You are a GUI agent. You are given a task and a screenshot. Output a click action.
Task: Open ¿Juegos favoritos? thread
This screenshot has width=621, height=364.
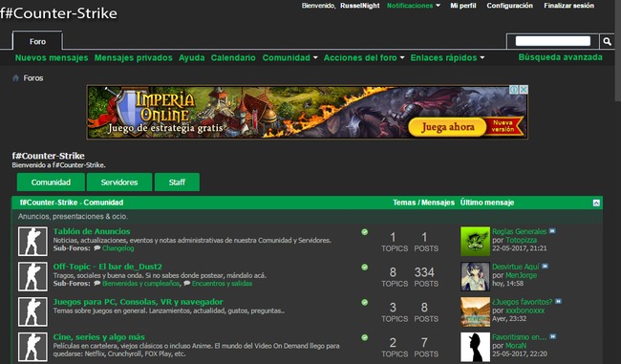point(523,302)
